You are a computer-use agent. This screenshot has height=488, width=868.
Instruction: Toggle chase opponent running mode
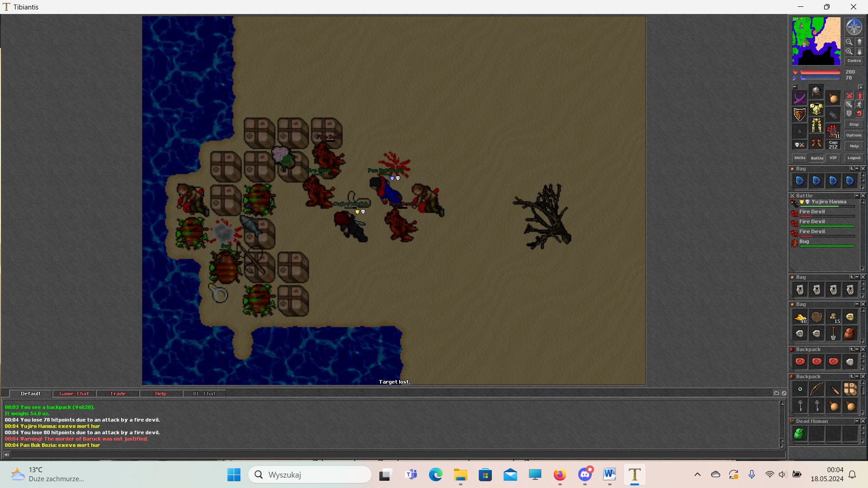click(859, 104)
